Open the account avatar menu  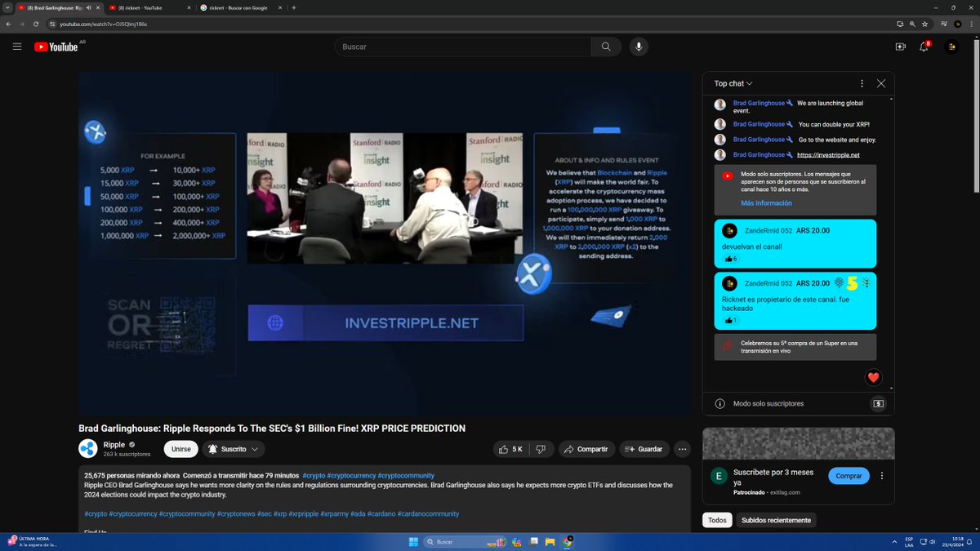[952, 47]
